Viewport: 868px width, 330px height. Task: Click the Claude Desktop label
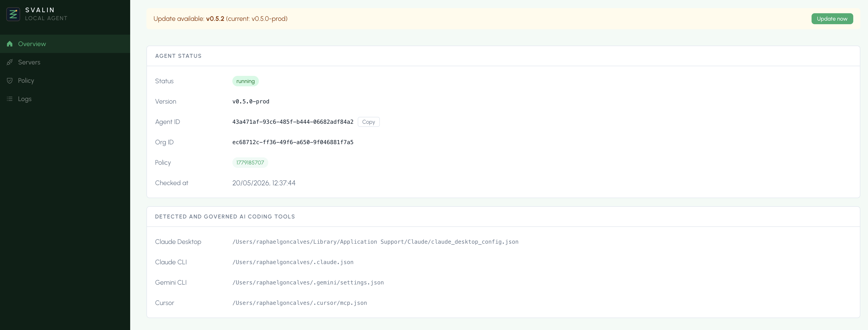178,242
